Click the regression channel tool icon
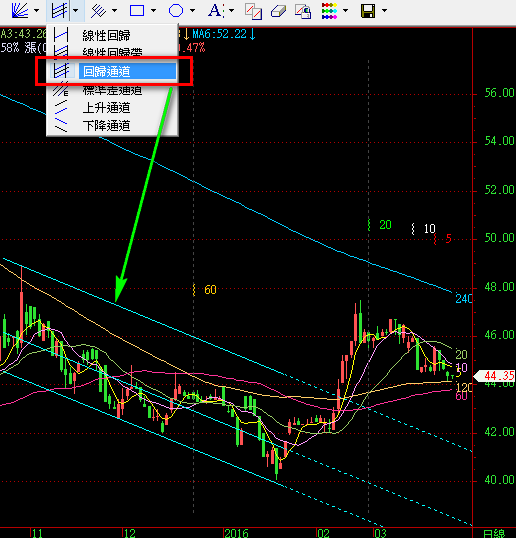The image size is (516, 538). 59,10
